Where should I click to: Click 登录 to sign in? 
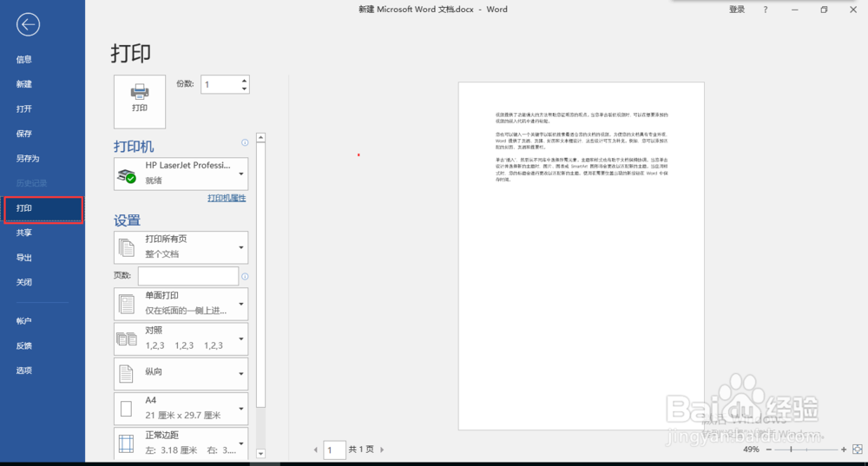(737, 10)
